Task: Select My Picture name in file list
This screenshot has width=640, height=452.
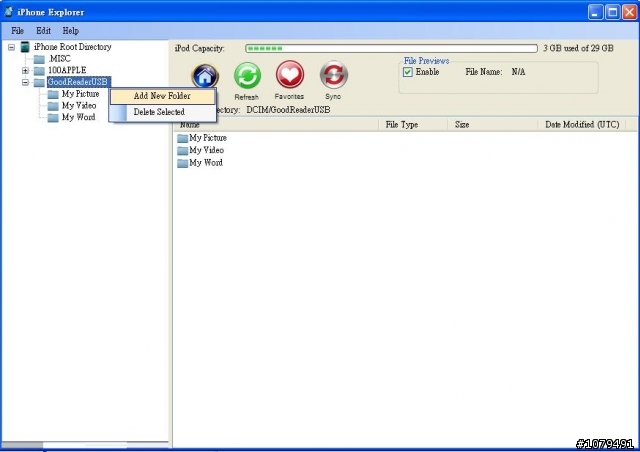Action: click(208, 138)
